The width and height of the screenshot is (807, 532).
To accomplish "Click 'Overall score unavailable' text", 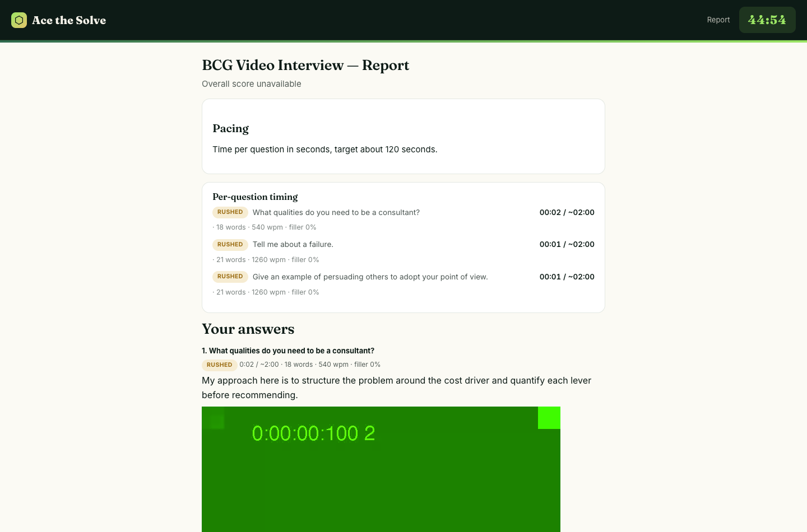I will coord(252,84).
